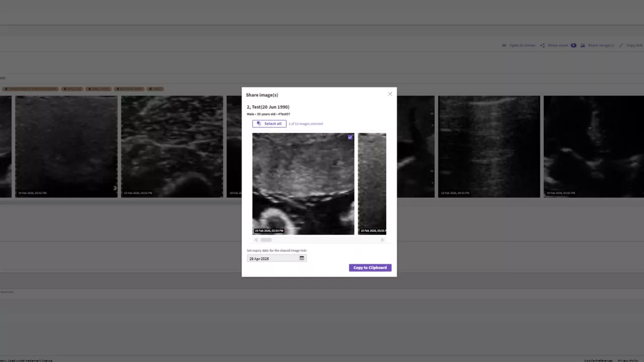Close the Share image(s) dialog

390,94
